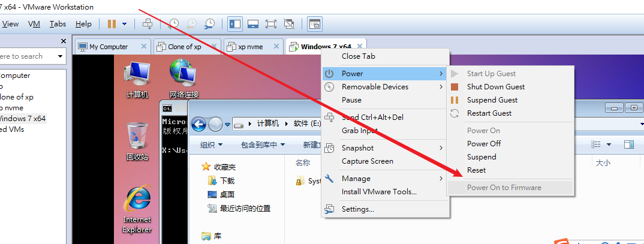
Task: Expand the Power submenu entry
Action: click(x=385, y=74)
